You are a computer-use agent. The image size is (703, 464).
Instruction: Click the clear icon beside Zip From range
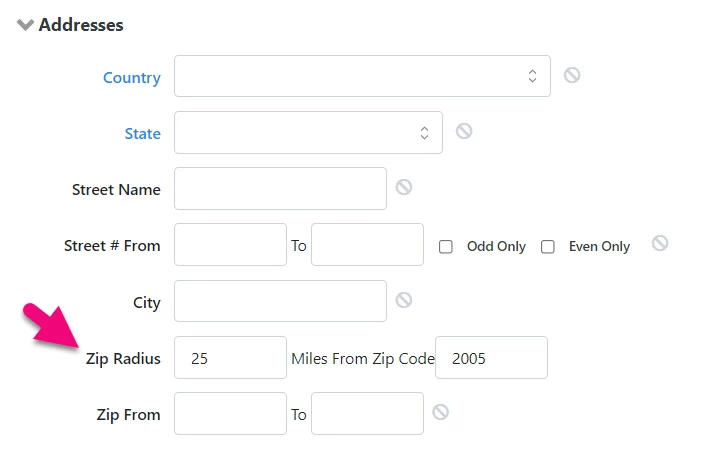coord(440,412)
